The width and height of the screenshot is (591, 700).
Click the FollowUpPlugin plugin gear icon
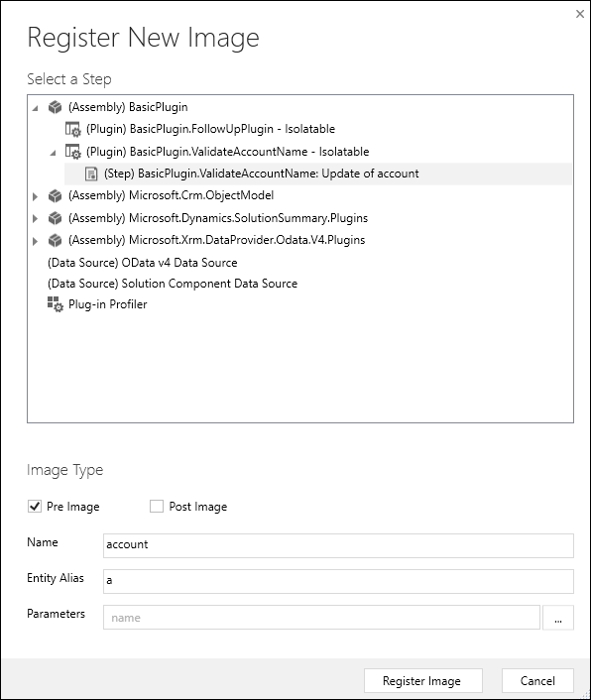[72, 129]
